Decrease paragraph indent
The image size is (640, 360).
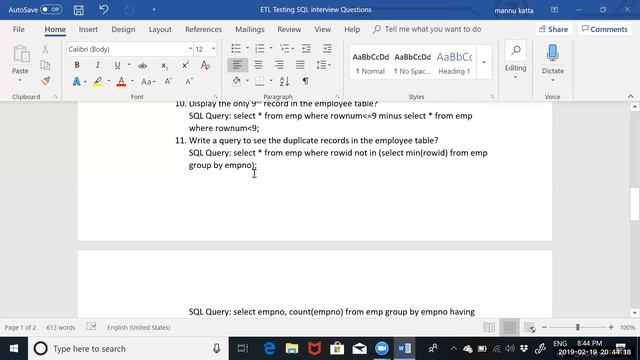(306, 49)
